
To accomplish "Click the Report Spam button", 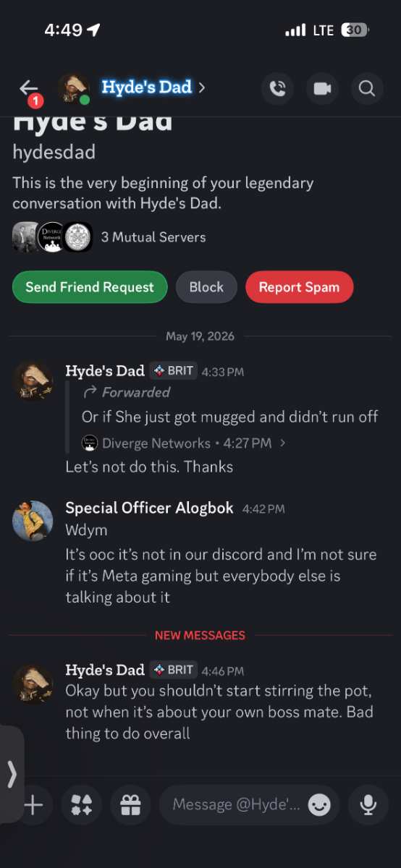I will click(299, 287).
